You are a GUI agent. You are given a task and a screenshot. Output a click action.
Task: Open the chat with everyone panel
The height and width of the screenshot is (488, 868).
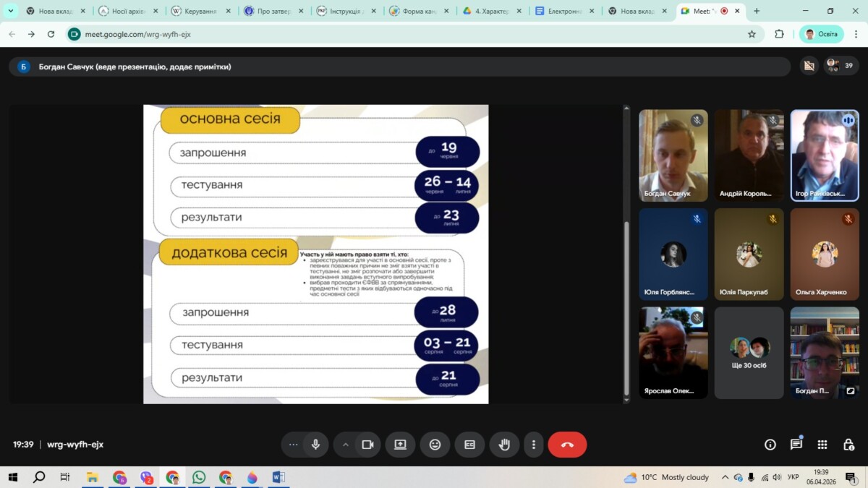796,445
